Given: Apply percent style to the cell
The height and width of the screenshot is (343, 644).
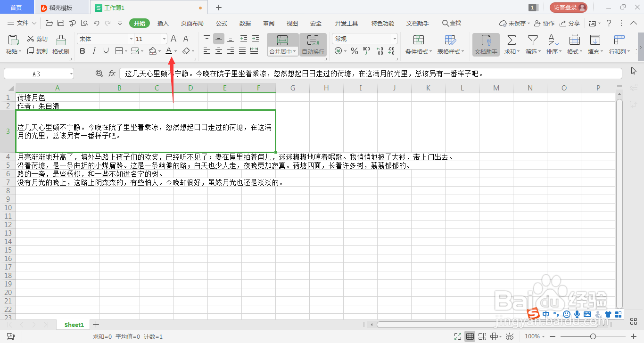Looking at the screenshot, I should (354, 51).
